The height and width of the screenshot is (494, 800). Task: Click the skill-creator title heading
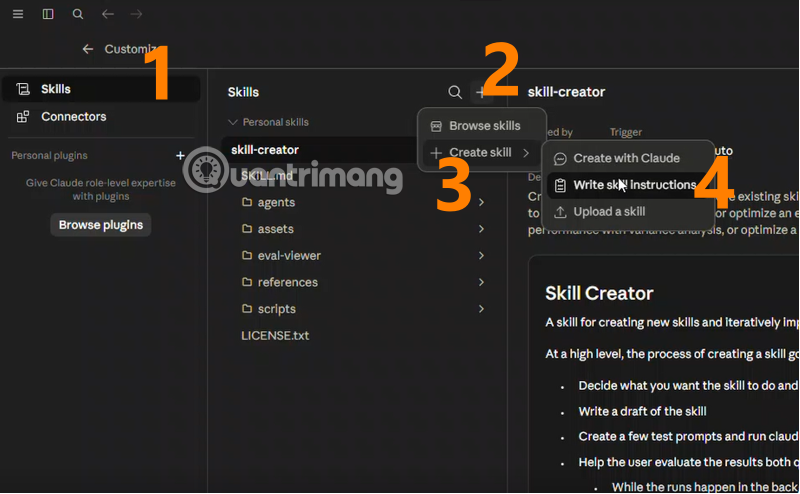click(x=566, y=92)
